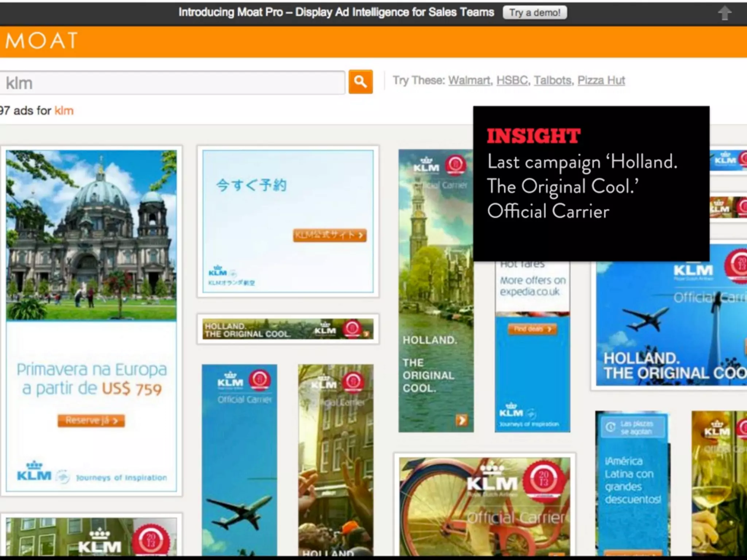Open the skyscraper ad with raised hands crowd
The width and height of the screenshot is (747, 560).
(336, 460)
